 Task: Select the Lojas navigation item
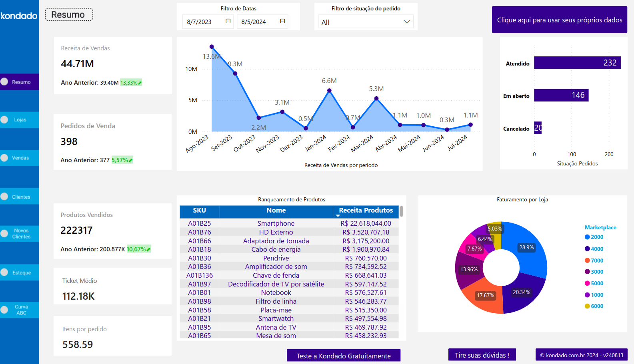[20, 120]
